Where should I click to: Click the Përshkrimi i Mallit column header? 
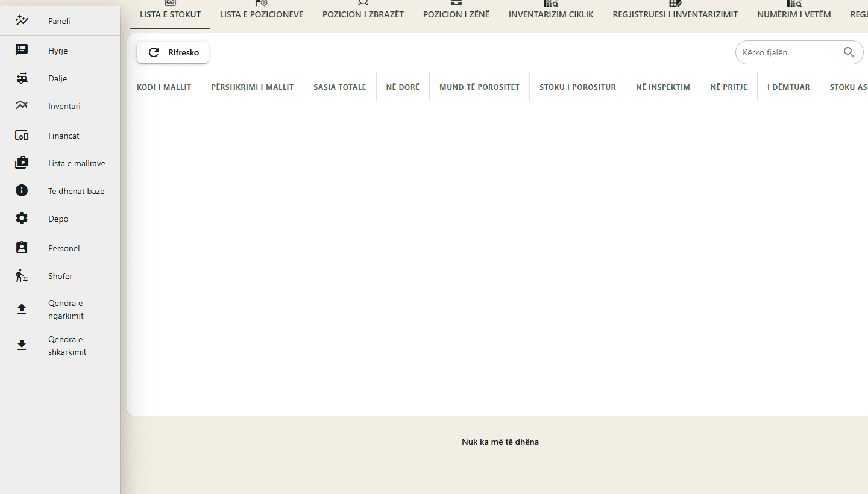[253, 87]
